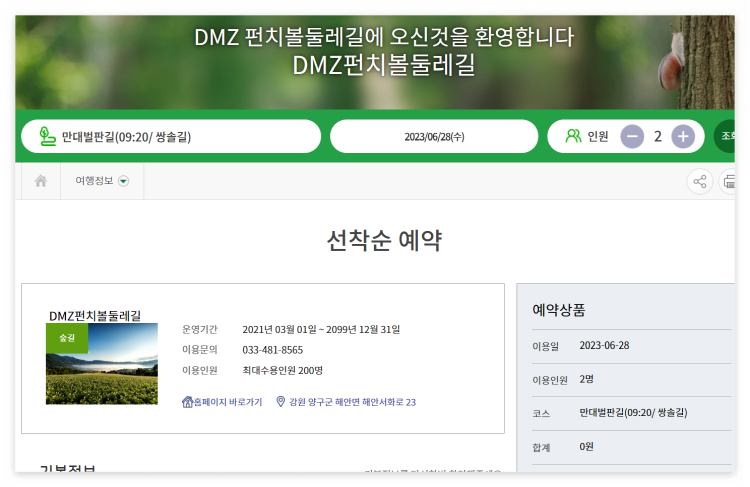Image resolution: width=750 pixels, height=487 pixels.
Task: Click the people count value 2
Action: pos(658,136)
